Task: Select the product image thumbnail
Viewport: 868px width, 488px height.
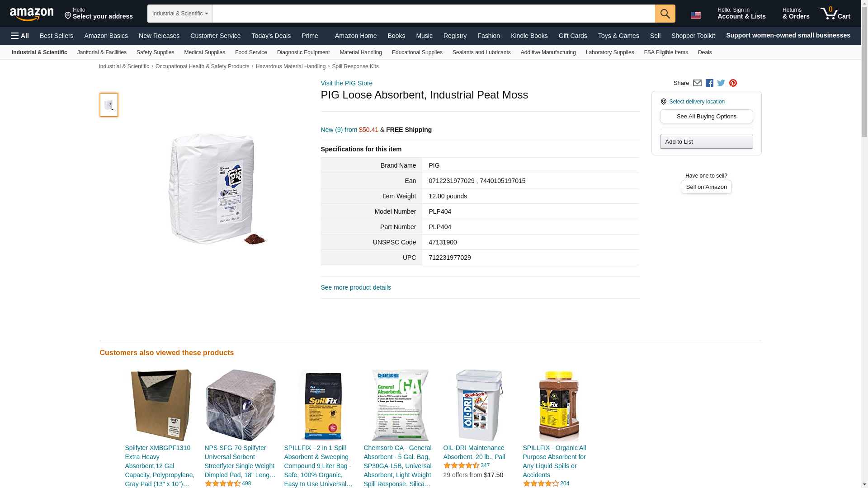Action: (109, 105)
